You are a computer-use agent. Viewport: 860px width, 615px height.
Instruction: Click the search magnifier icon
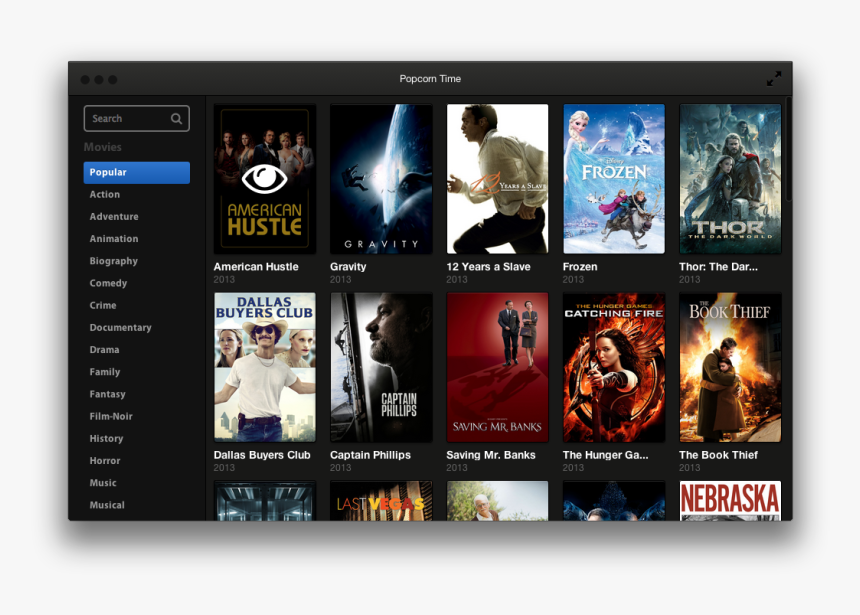click(176, 119)
